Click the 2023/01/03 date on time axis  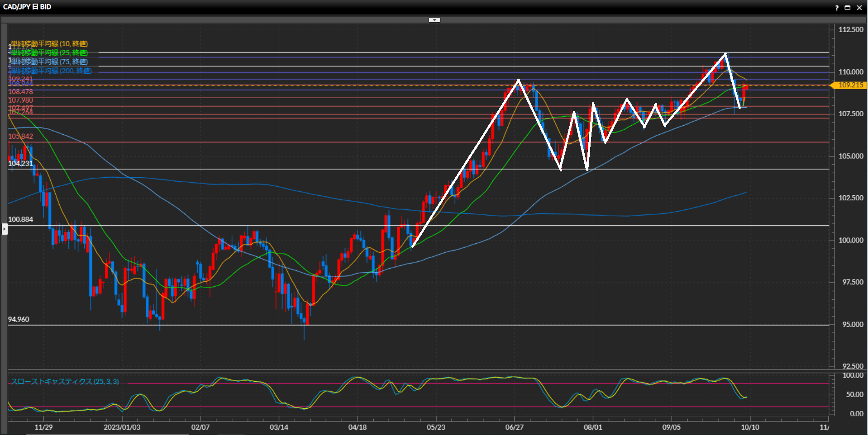tap(122, 427)
